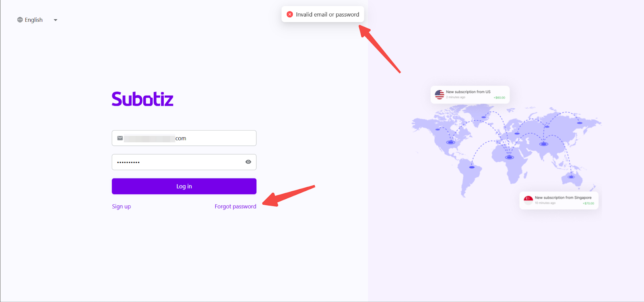Click the US flag icon
Image resolution: width=644 pixels, height=302 pixels.
pyautogui.click(x=440, y=95)
